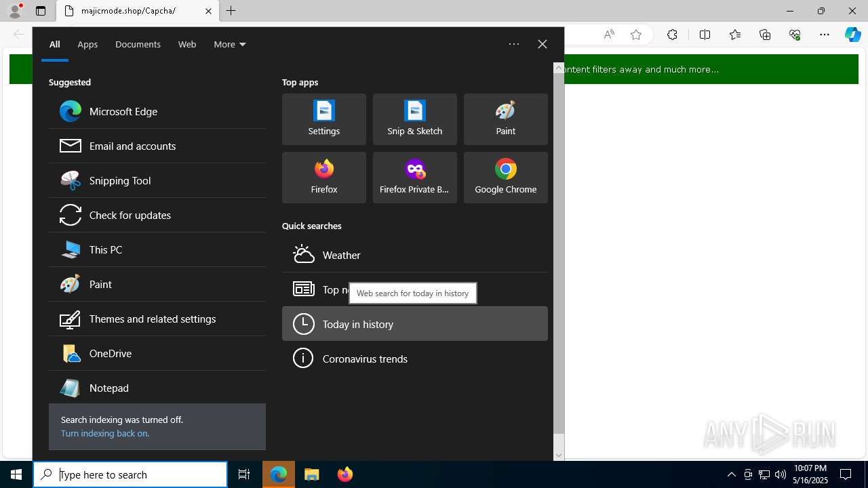Launch Firefox Private Browsing tile
The width and height of the screenshot is (868, 488).
point(415,178)
